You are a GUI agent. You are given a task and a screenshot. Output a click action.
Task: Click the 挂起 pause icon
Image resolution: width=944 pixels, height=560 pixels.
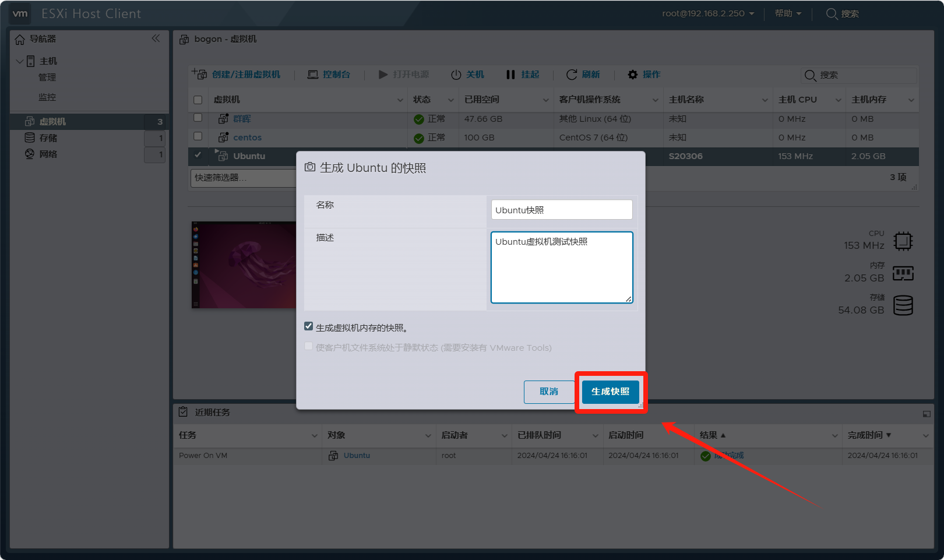coord(510,75)
